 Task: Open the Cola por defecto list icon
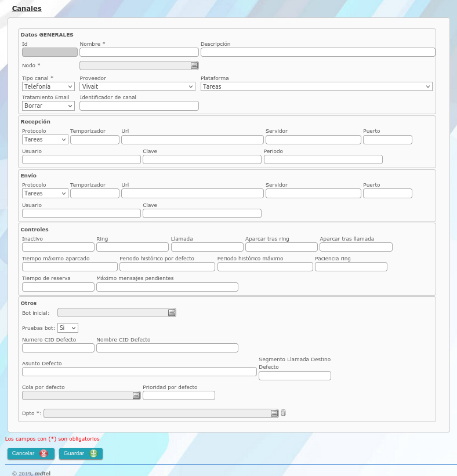(x=136, y=395)
